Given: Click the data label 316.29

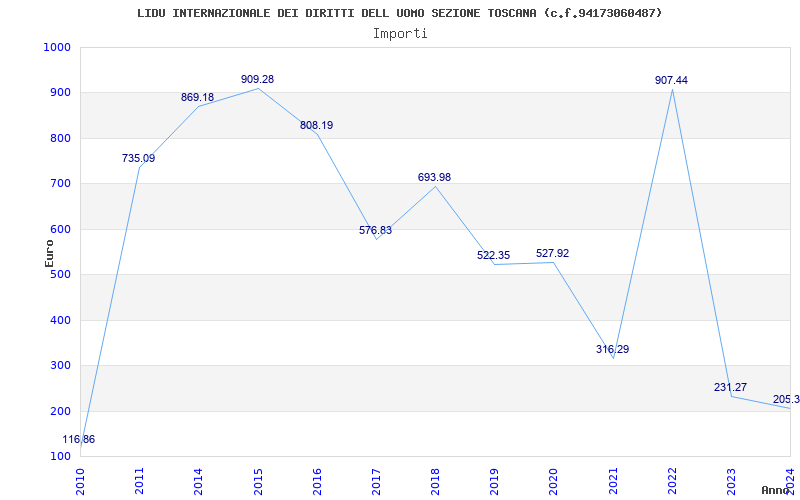Looking at the screenshot, I should pyautogui.click(x=612, y=349).
